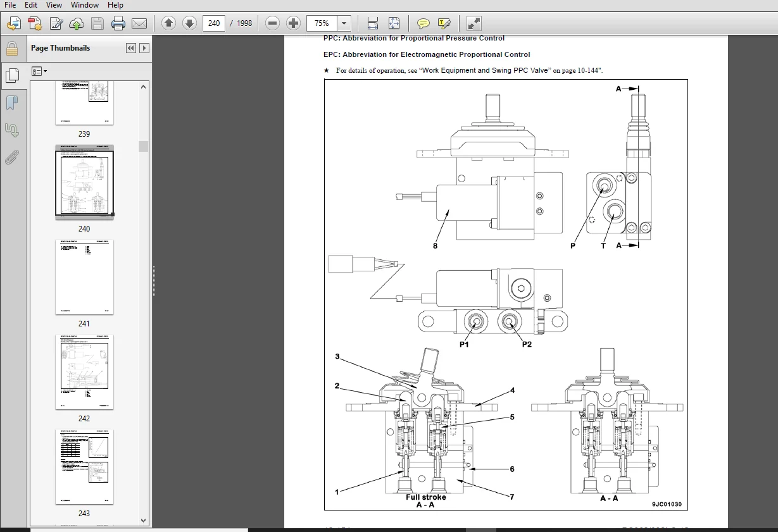This screenshot has height=532, width=778.
Task: Select the page 243 thumbnail
Action: 84,467
